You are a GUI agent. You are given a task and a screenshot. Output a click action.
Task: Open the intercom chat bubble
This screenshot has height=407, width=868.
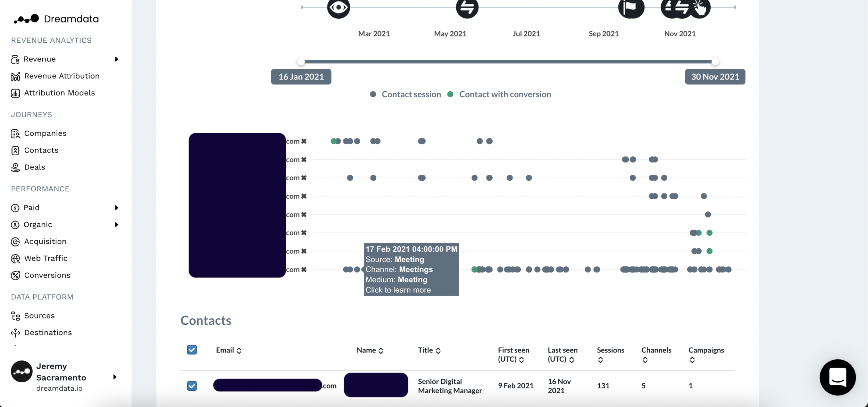(x=837, y=377)
